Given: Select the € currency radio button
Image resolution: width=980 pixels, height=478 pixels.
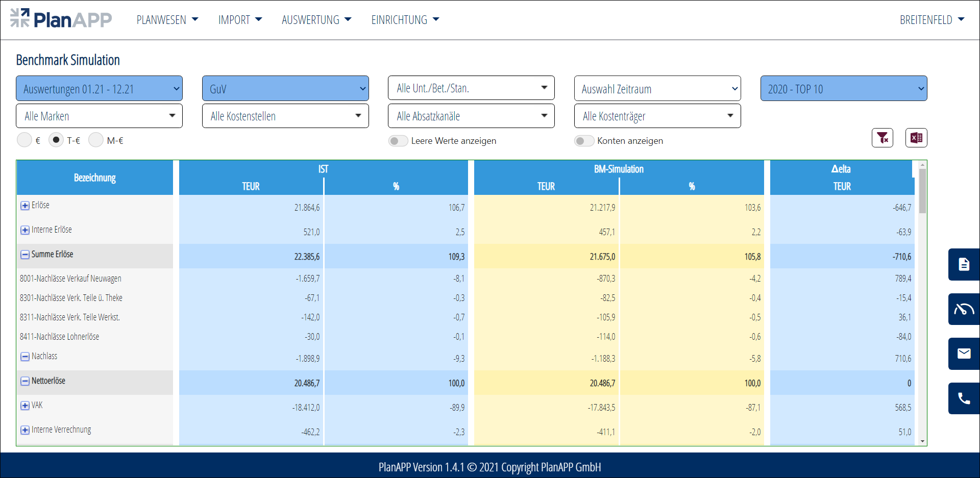Looking at the screenshot, I should (x=24, y=140).
